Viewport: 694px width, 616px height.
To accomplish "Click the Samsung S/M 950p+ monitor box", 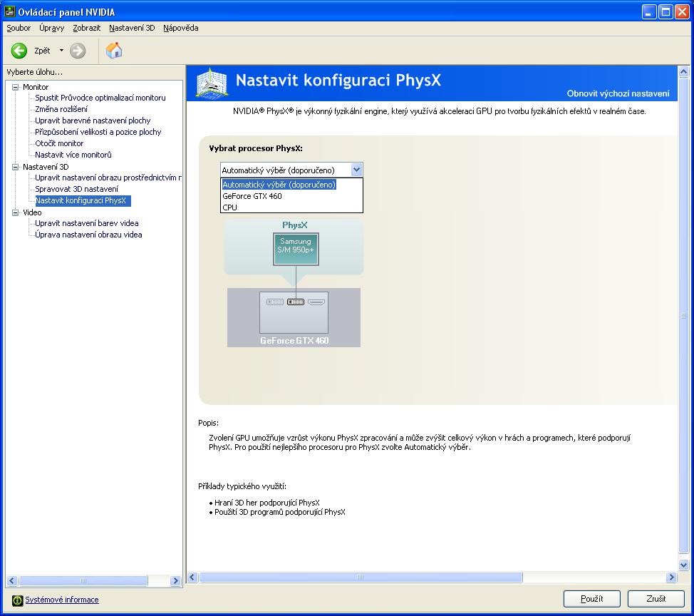I will 296,250.
